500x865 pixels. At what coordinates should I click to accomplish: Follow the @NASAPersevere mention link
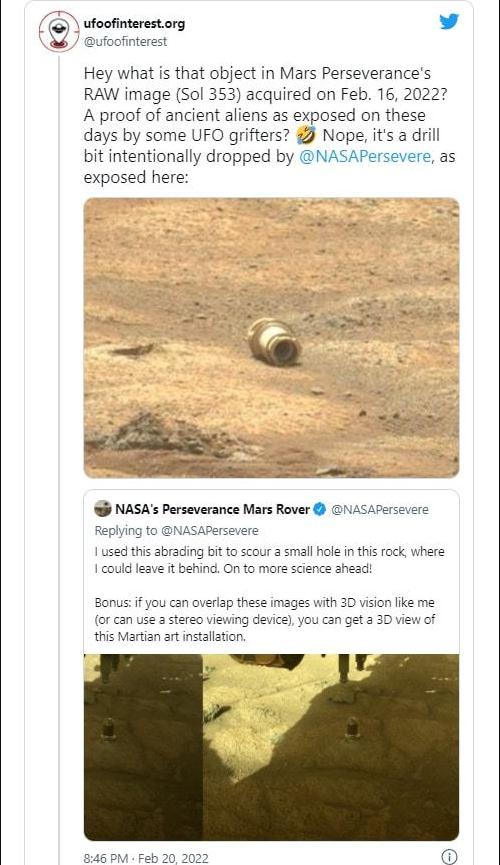pyautogui.click(x=365, y=157)
